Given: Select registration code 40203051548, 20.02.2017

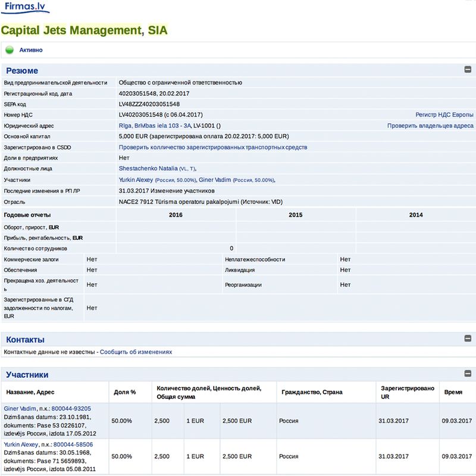Looking at the screenshot, I should pyautogui.click(x=154, y=93).
